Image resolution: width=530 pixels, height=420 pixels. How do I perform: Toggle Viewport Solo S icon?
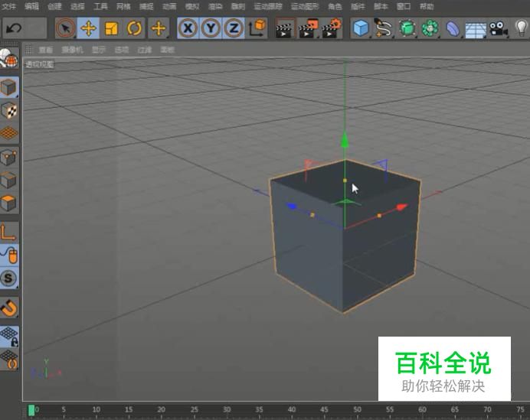point(9,278)
